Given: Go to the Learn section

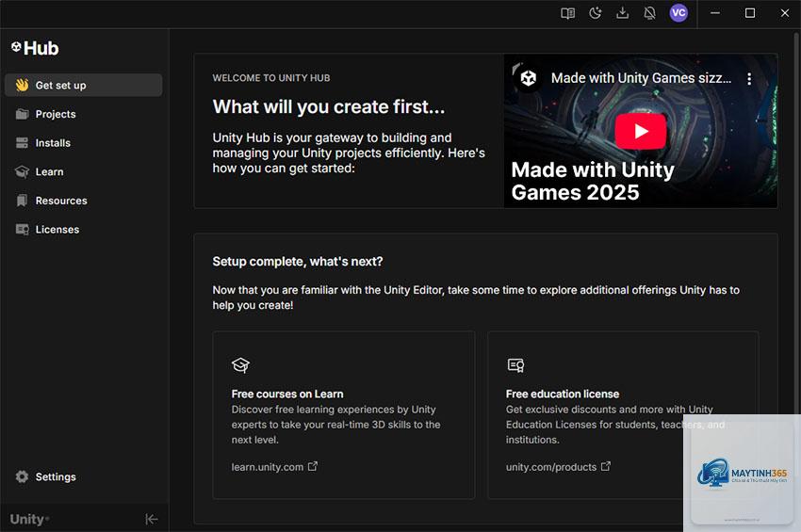Looking at the screenshot, I should (x=83, y=171).
